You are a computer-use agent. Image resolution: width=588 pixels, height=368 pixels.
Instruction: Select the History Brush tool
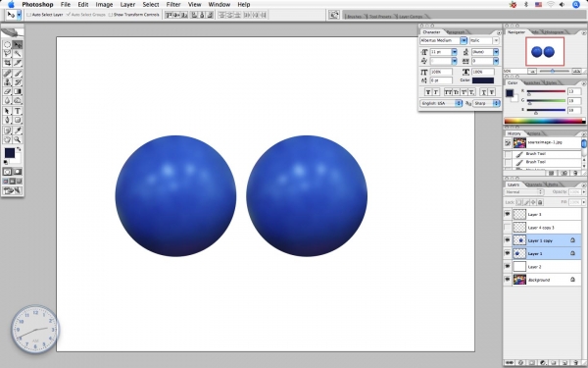(x=18, y=82)
